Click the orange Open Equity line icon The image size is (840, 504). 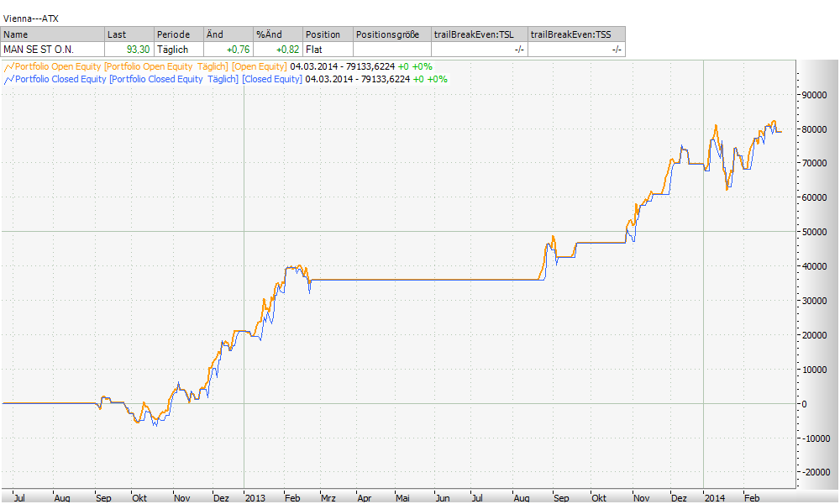point(9,66)
